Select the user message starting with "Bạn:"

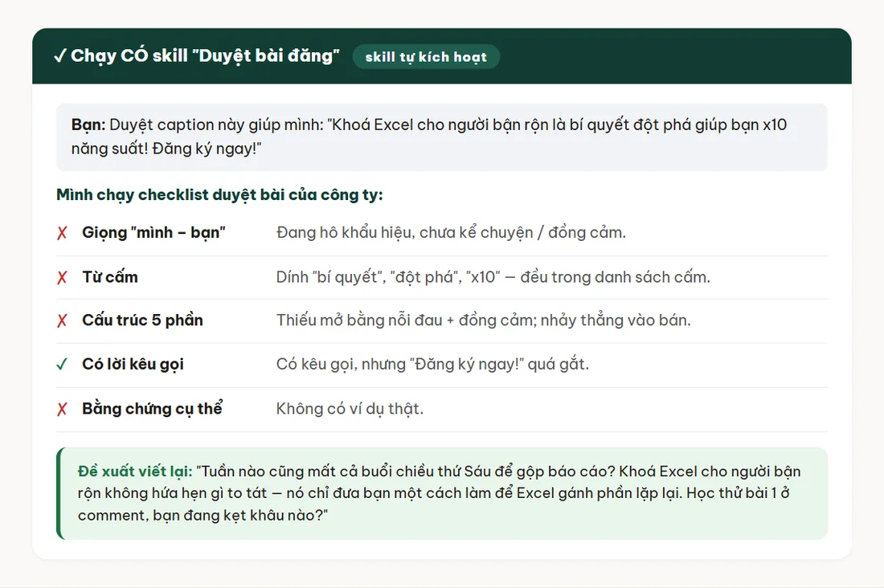pos(442,137)
